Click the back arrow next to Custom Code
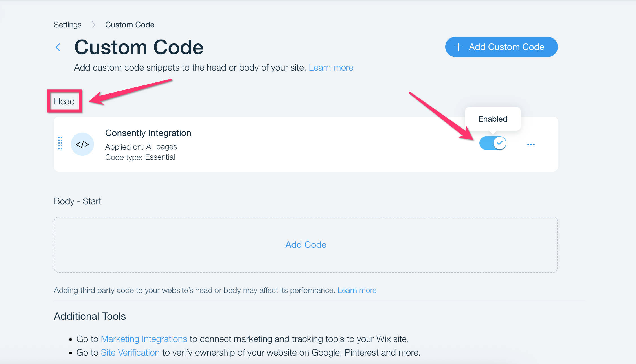The height and width of the screenshot is (364, 636). [58, 47]
